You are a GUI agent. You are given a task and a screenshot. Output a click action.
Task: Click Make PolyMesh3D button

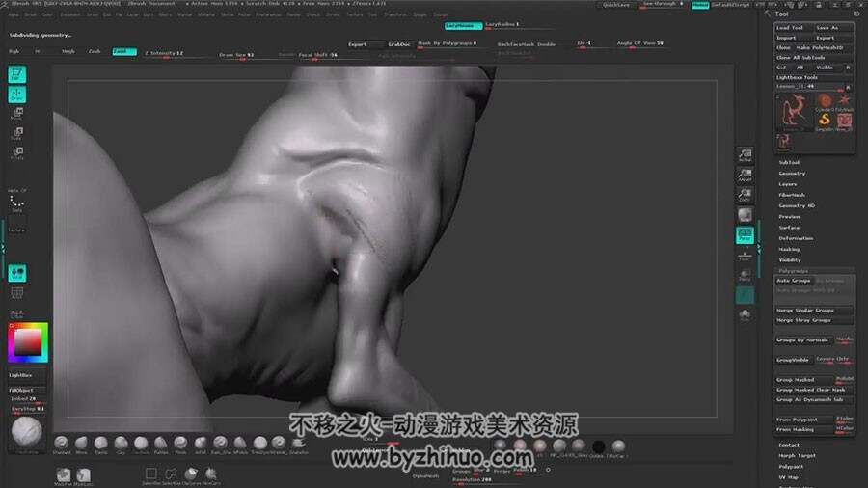[821, 47]
